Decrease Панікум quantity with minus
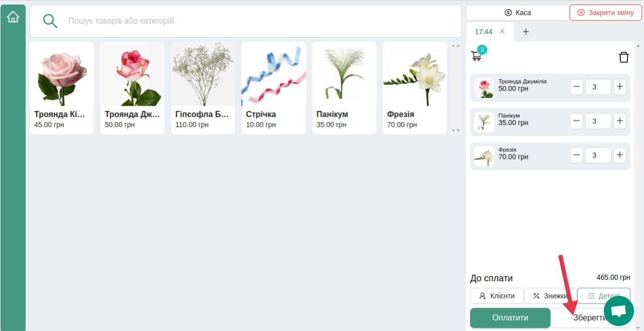 tap(577, 121)
